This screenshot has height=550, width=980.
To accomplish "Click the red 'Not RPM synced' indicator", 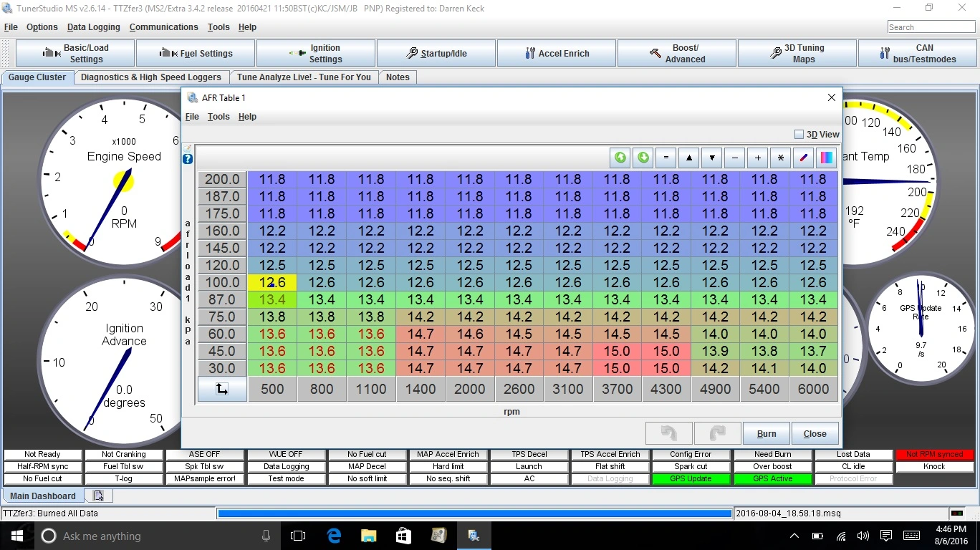I will click(x=935, y=454).
